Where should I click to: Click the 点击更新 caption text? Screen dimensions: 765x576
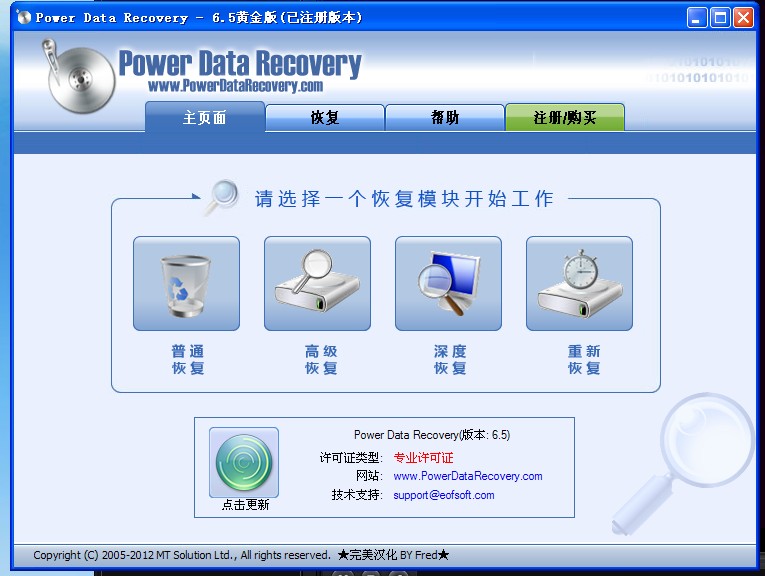(245, 505)
